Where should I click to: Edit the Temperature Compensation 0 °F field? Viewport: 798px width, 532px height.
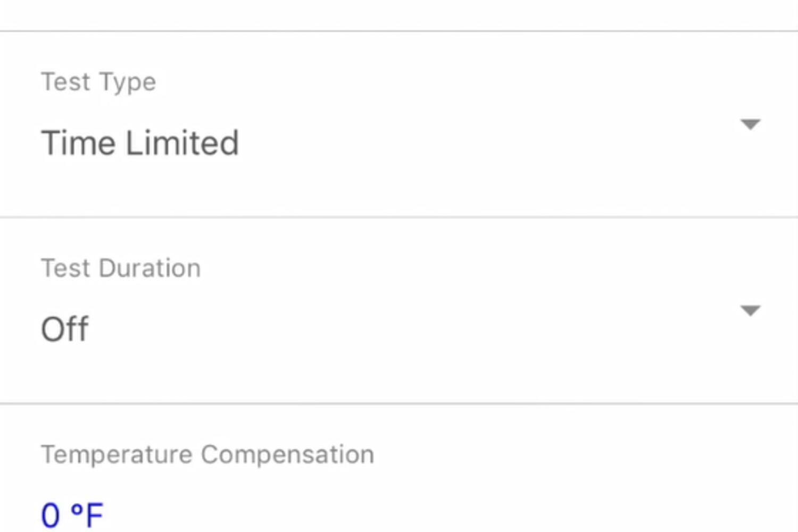pos(72,514)
